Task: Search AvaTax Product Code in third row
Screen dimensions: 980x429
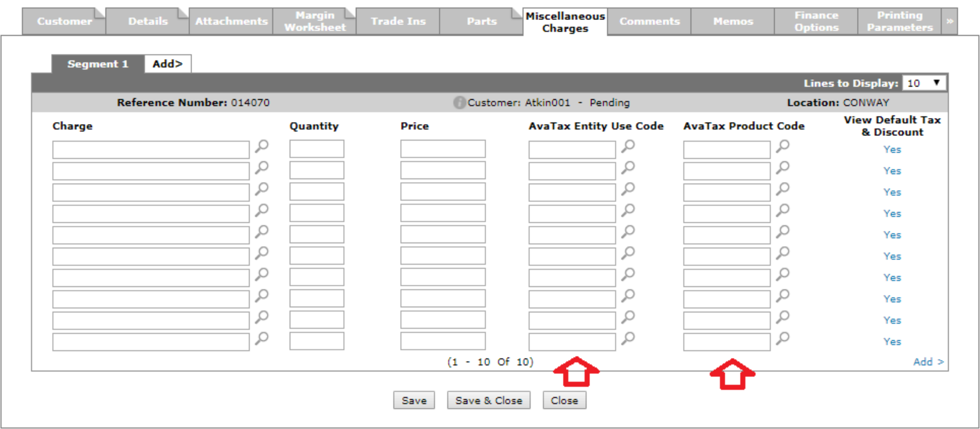Action: [783, 189]
